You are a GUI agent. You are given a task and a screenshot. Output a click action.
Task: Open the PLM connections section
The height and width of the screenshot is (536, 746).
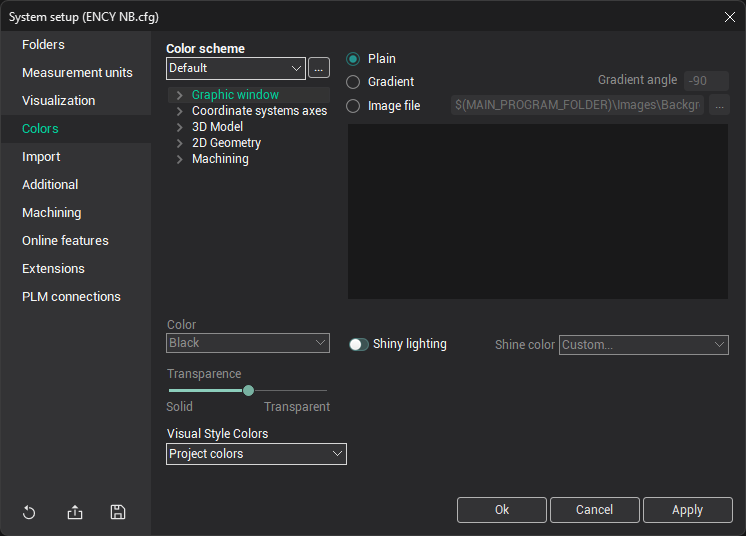tap(71, 296)
